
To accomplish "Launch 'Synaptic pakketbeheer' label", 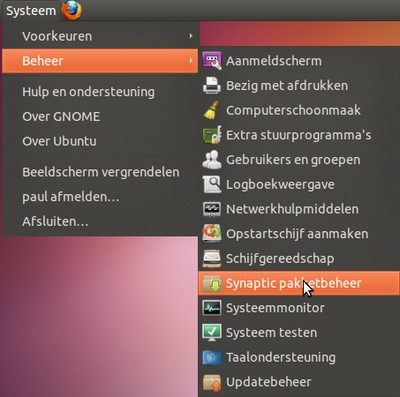I will pos(294,283).
